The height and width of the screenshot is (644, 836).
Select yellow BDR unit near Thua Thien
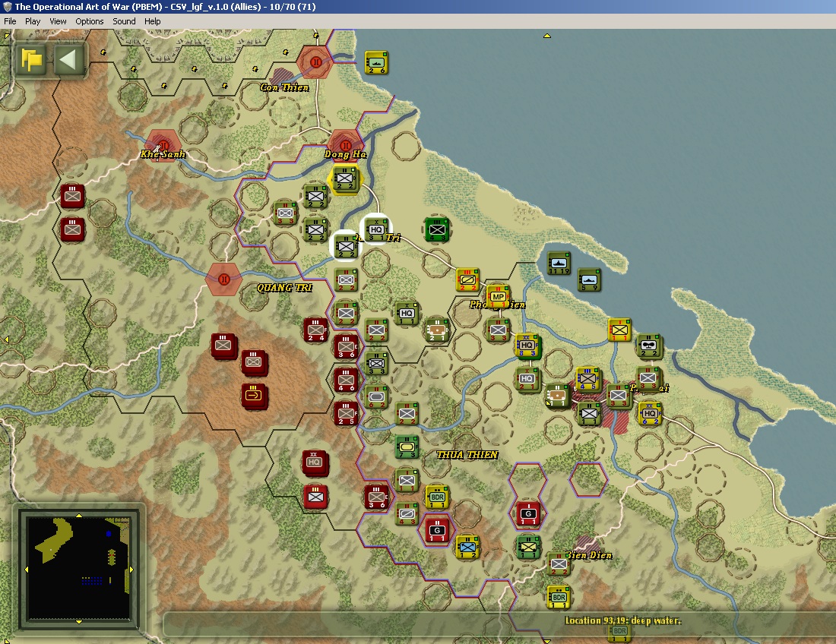pyautogui.click(x=437, y=497)
